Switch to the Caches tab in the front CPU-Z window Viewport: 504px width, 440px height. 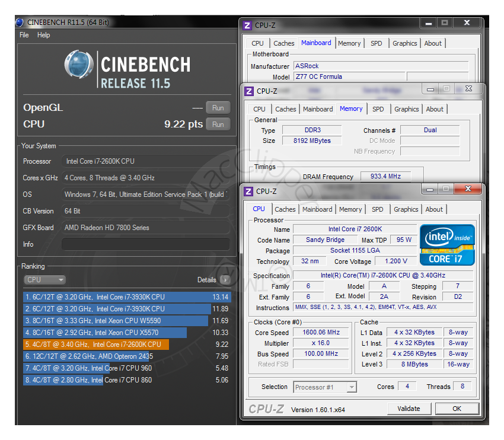point(285,209)
